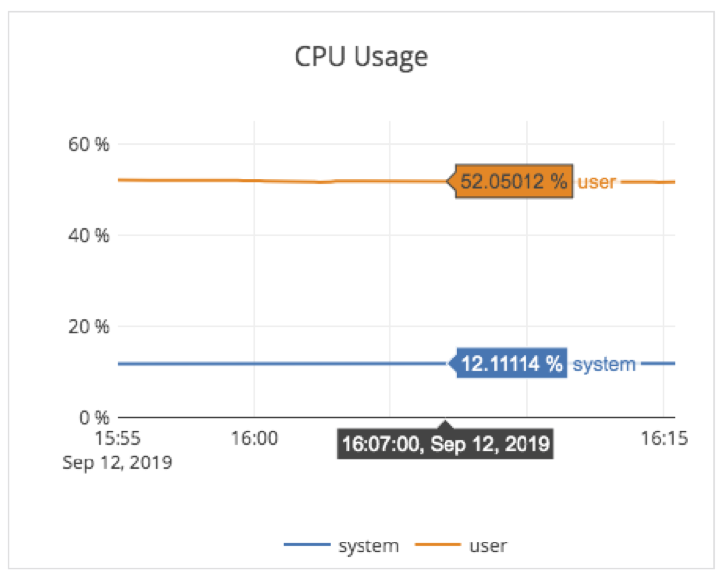Viewport: 728px width, 584px height.
Task: Click the blue system line near 16:00
Action: (254, 364)
